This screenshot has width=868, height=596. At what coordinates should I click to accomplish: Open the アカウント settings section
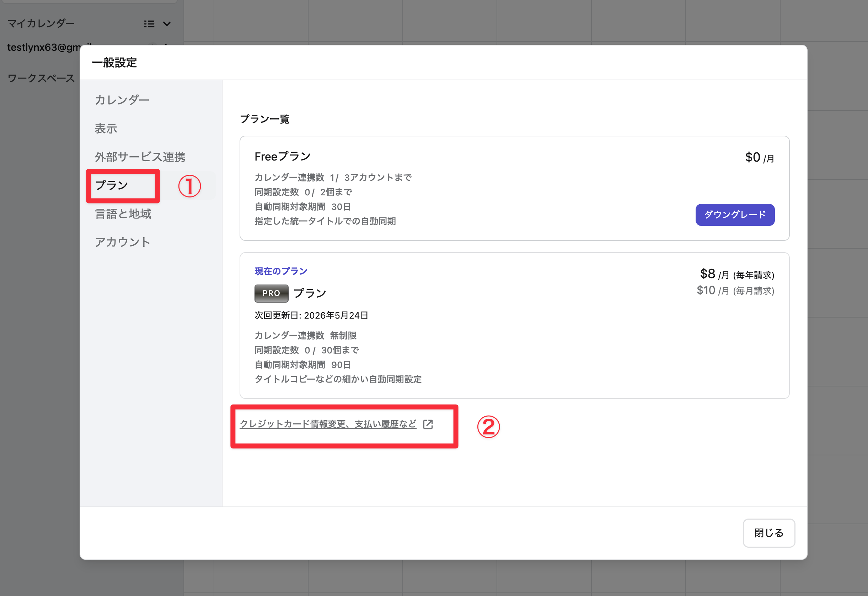coord(123,242)
